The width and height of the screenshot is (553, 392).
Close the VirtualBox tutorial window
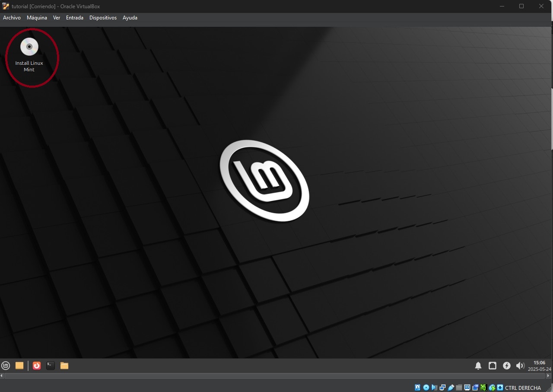point(541,6)
